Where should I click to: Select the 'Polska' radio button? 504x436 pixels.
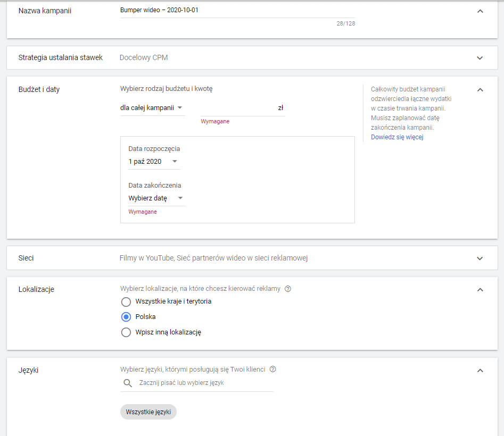(x=126, y=317)
